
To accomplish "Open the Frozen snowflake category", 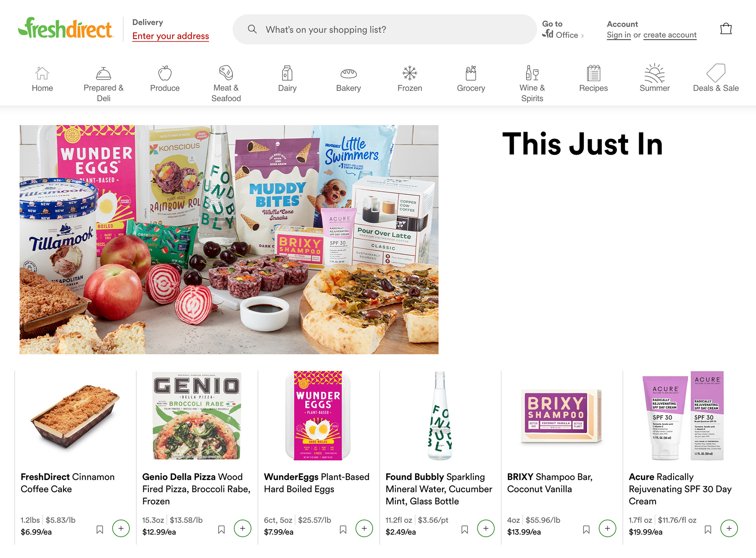I will (409, 79).
